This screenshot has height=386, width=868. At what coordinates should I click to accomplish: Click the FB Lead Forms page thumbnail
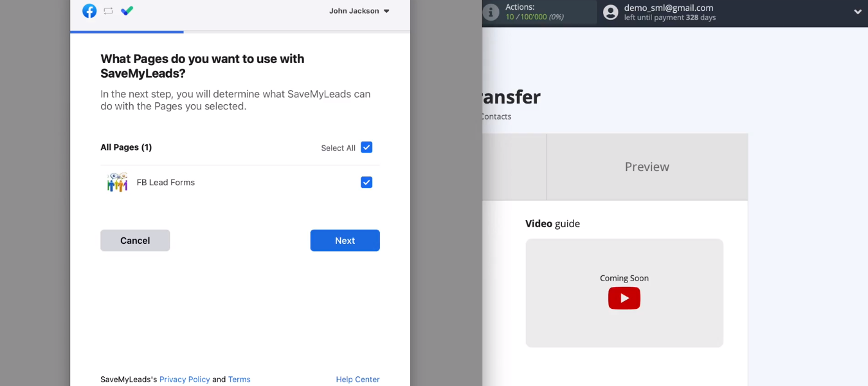[117, 183]
